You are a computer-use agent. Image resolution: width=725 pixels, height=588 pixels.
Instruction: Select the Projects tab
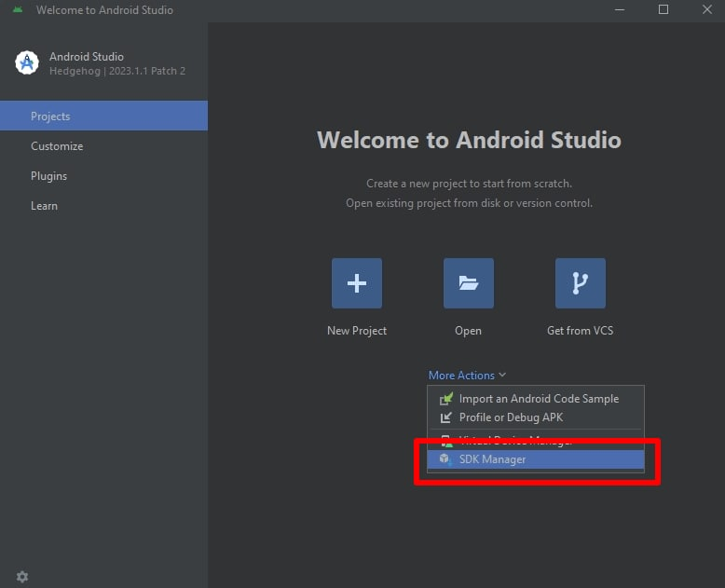(103, 116)
